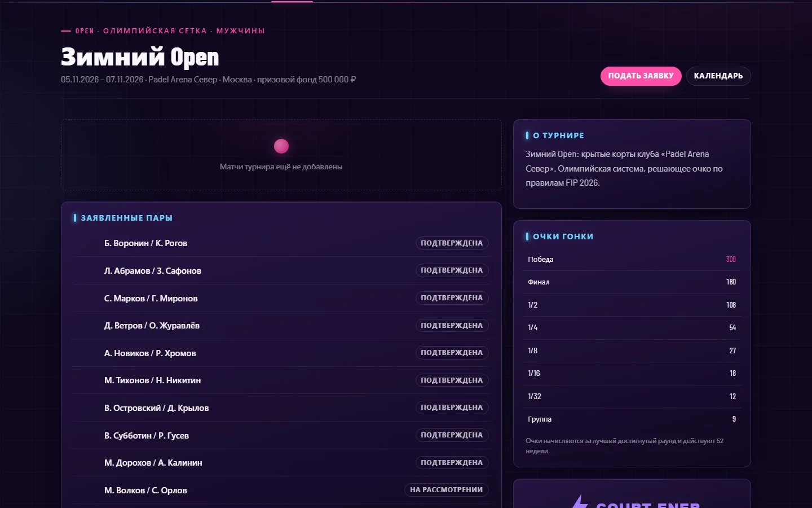The width and height of the screenshot is (812, 508).
Task: Click "Подтверждена" badge for Ветров / Журавлёв
Action: (x=452, y=326)
